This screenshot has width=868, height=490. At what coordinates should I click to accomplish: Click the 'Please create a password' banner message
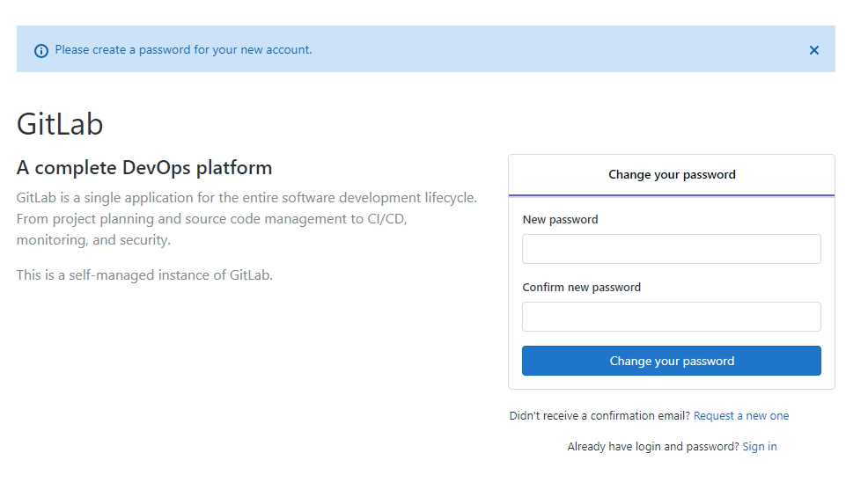[183, 50]
